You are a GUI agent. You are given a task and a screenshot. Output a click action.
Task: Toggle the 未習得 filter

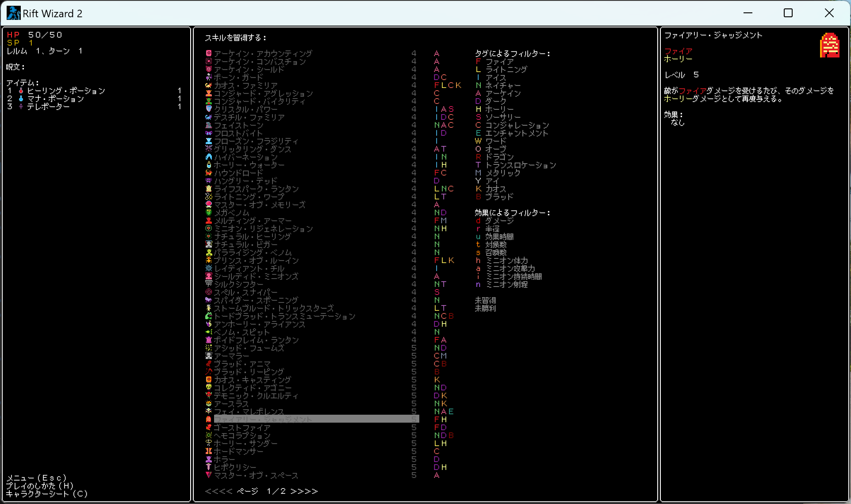(485, 300)
